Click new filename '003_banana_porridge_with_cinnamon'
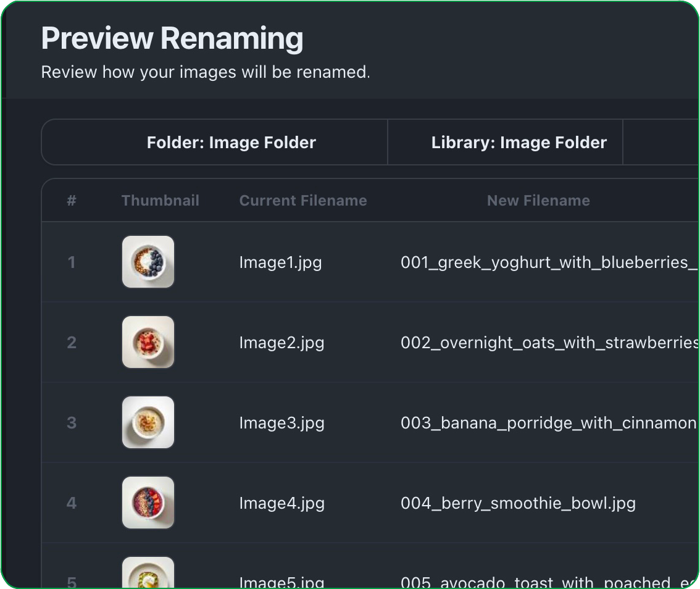The image size is (700, 589). (x=549, y=423)
